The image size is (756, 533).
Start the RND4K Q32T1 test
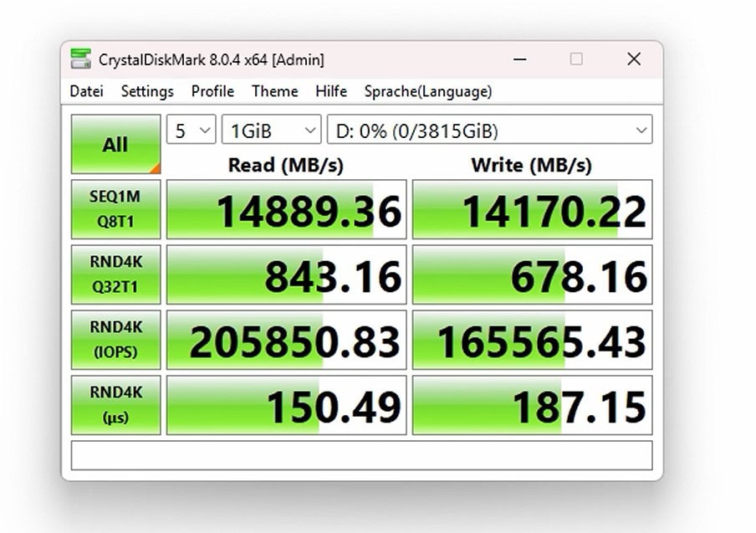[115, 274]
